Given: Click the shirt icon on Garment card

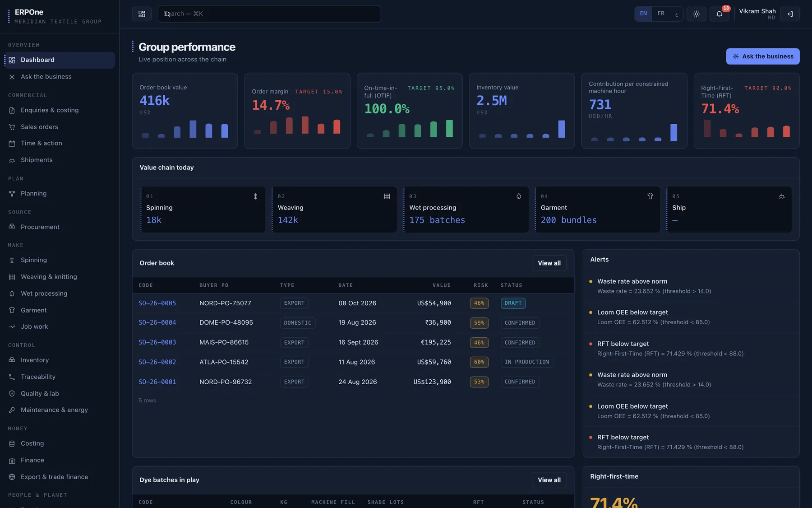Looking at the screenshot, I should 650,196.
